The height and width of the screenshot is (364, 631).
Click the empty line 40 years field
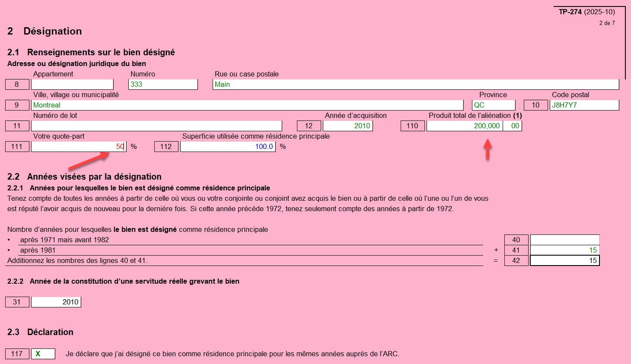point(564,240)
